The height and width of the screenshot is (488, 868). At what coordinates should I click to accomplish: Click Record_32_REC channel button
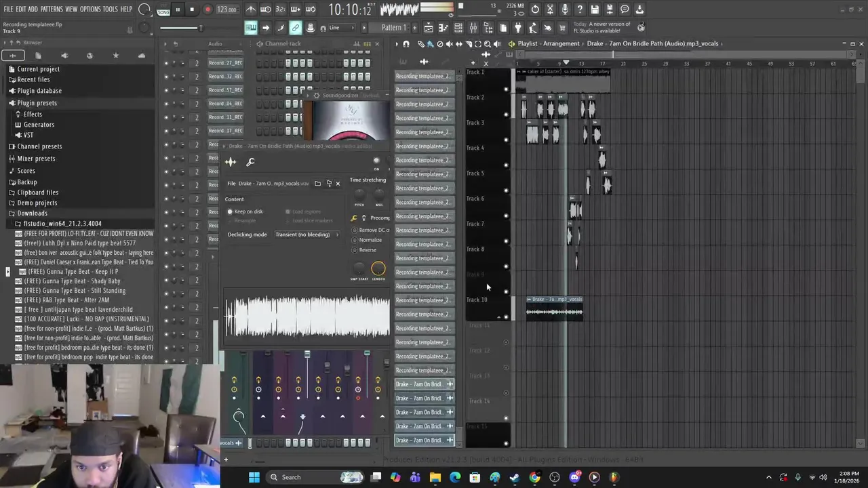[x=226, y=77]
